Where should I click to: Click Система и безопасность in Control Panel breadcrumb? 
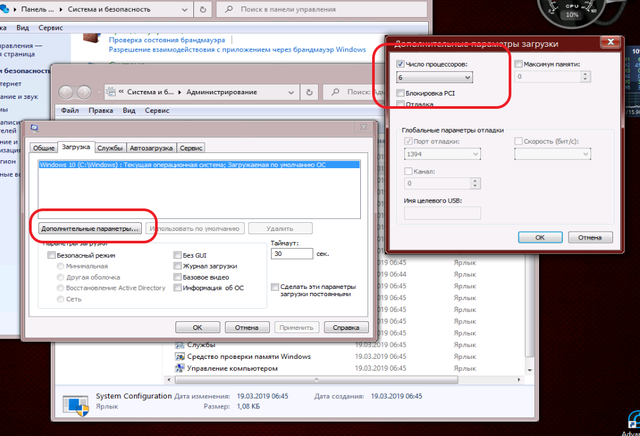(109, 9)
